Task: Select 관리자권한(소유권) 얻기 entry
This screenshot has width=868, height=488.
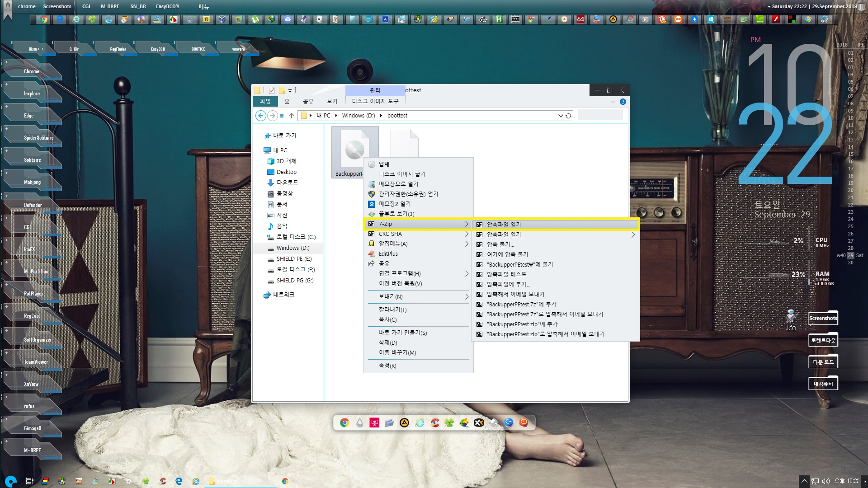Action: [418, 194]
